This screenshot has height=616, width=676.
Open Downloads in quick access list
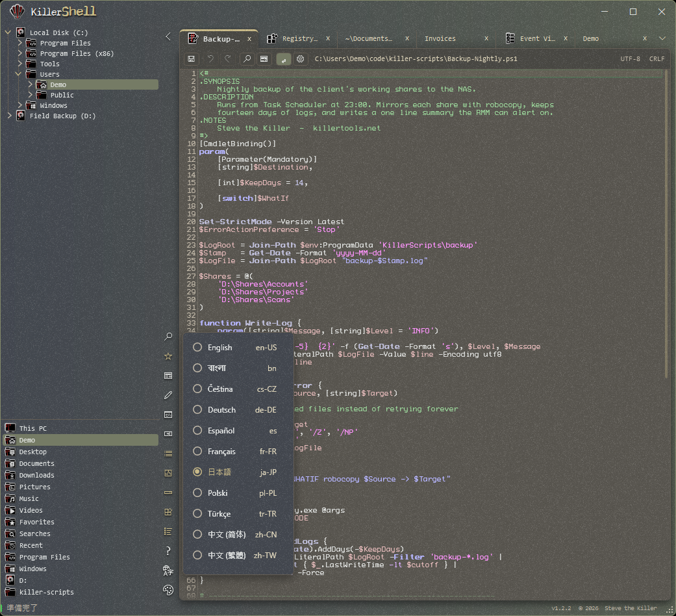tap(81, 475)
